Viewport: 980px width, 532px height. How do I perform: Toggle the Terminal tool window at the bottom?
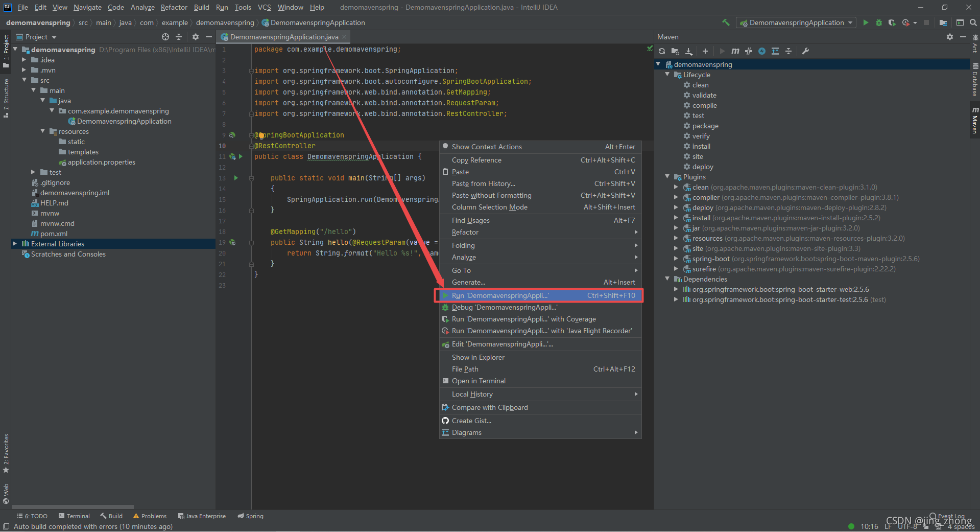point(74,516)
